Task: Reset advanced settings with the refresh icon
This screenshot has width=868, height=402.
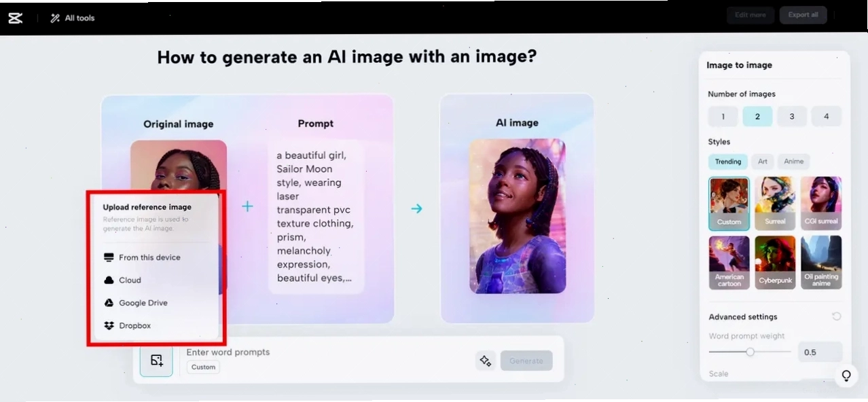Action: coord(836,316)
